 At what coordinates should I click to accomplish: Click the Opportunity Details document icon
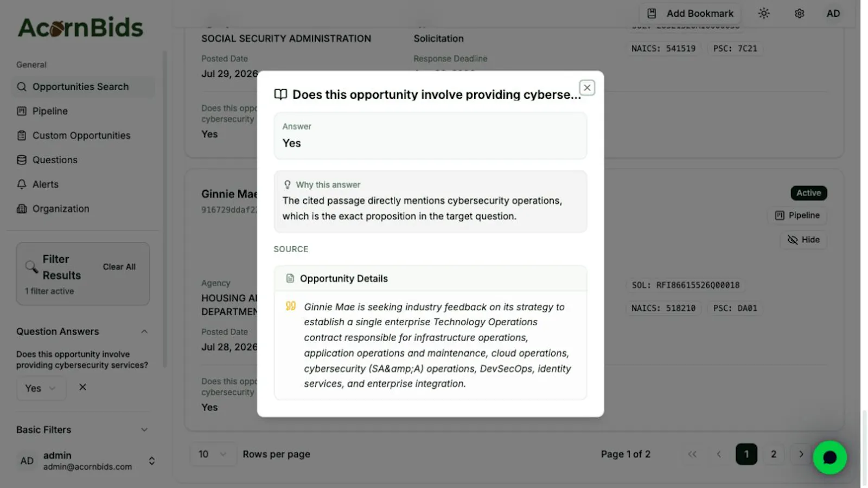(290, 278)
